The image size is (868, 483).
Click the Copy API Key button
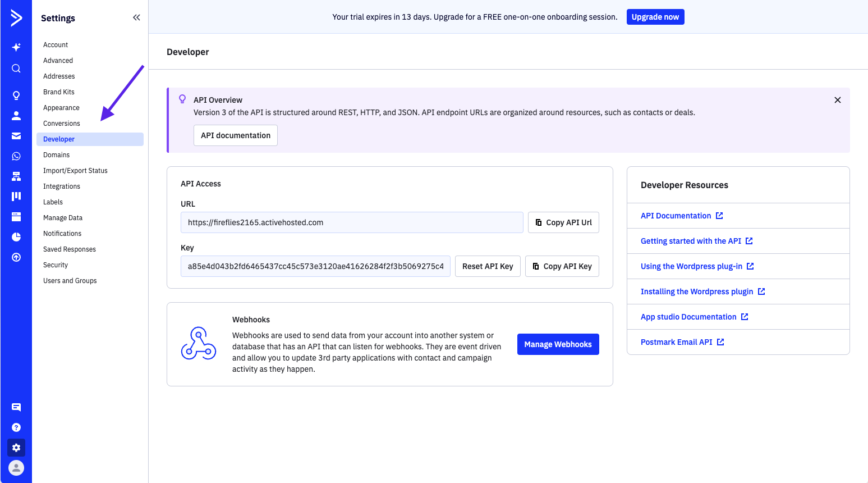pos(562,266)
